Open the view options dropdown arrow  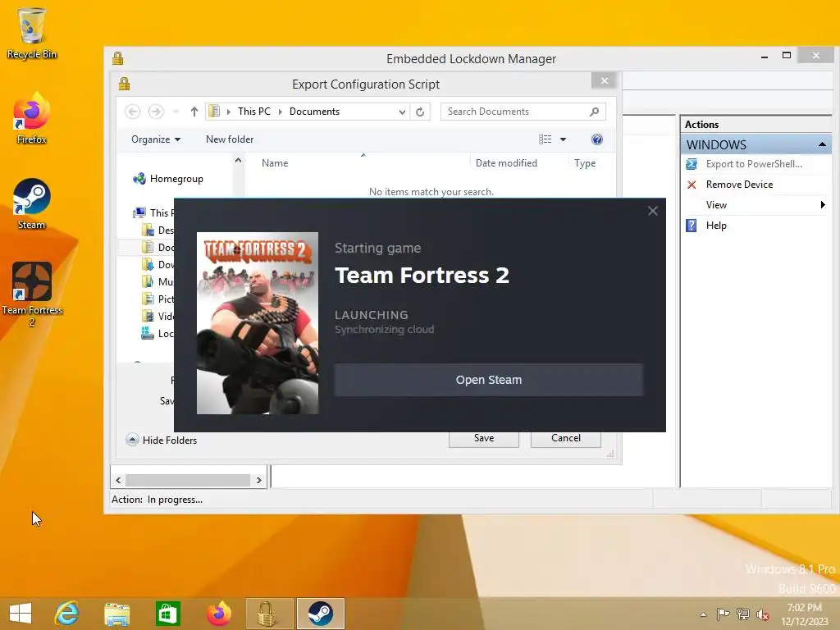(563, 139)
